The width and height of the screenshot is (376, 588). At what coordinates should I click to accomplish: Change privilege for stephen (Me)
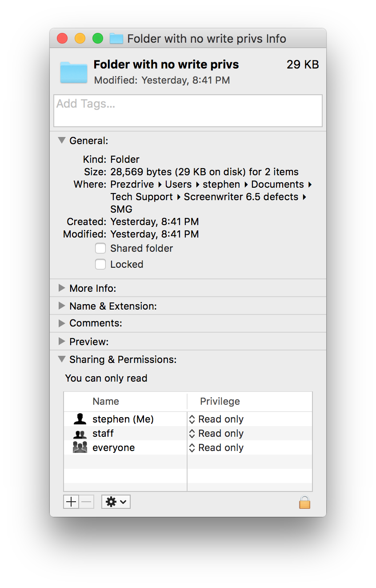pos(216,419)
